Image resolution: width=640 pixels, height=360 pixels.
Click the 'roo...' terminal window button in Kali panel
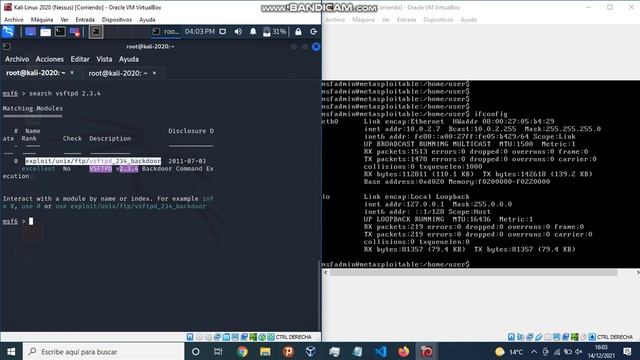click(x=166, y=31)
